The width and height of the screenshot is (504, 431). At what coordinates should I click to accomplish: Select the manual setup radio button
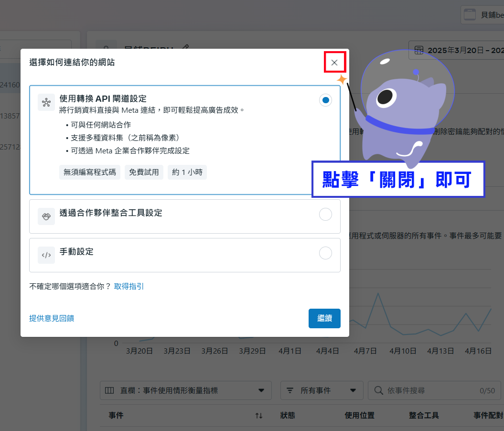coord(325,253)
